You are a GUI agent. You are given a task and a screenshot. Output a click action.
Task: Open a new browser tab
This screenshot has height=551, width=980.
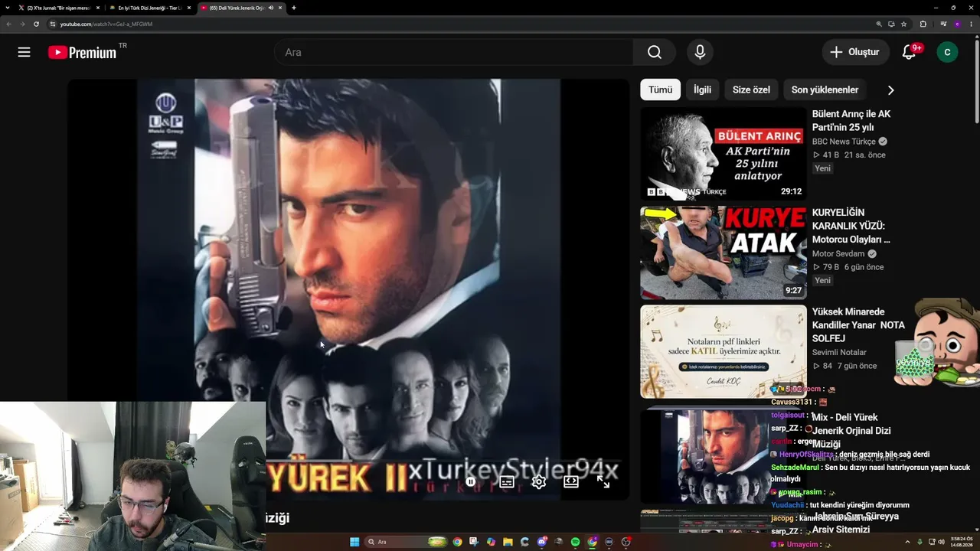coord(294,8)
